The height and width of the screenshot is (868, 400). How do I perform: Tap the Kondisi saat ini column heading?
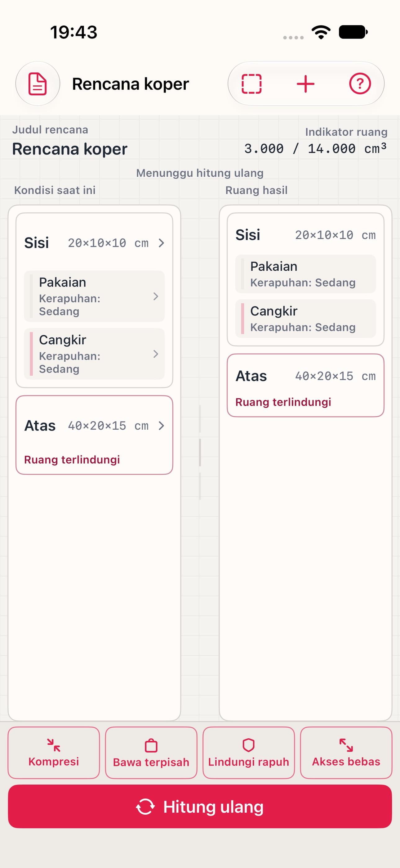(55, 190)
